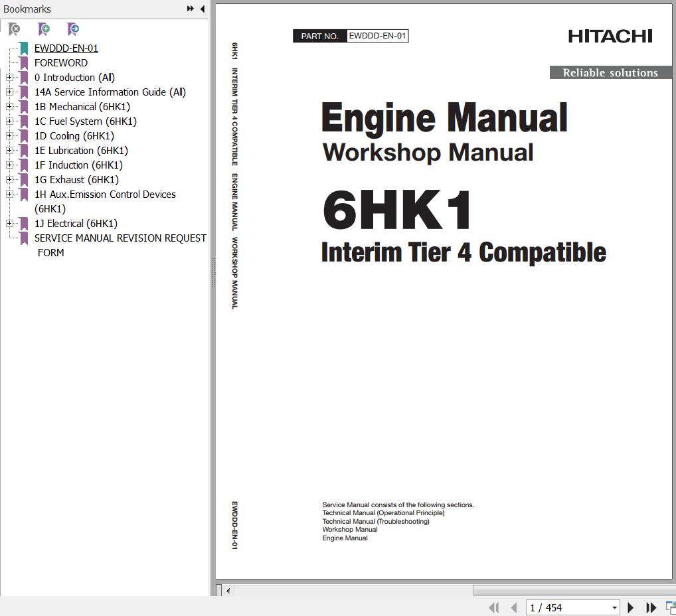The height and width of the screenshot is (616, 676).
Task: Open 1H Aux.Emission Control Devices bookmark
Action: click(x=105, y=202)
